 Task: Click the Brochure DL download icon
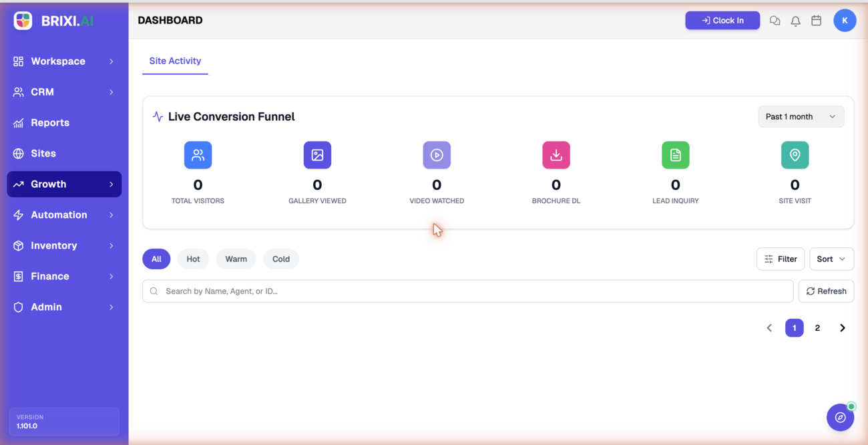(556, 155)
